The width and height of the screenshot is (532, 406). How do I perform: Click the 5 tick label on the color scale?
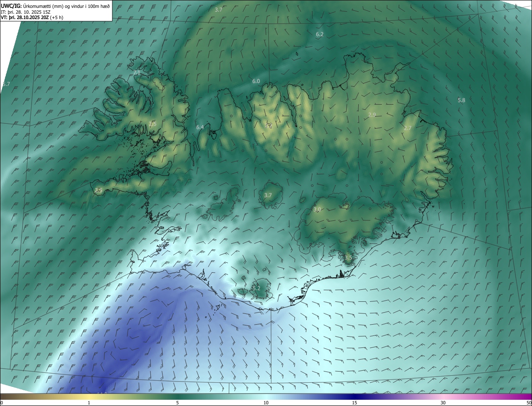point(177,403)
